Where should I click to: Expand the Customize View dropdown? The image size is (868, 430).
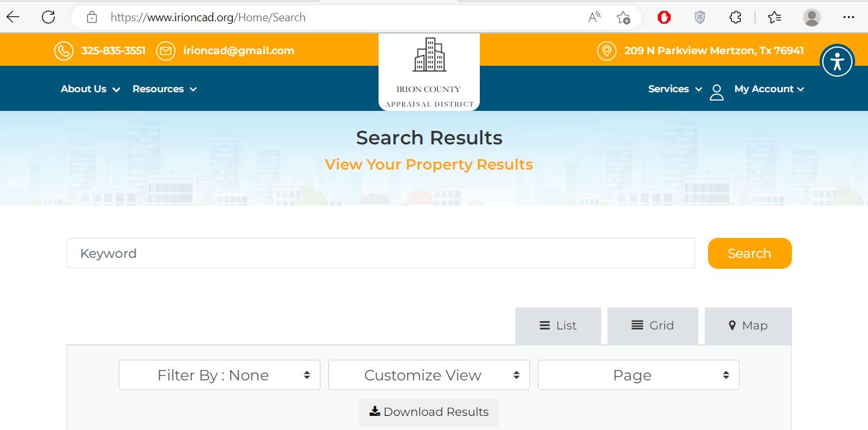(429, 375)
